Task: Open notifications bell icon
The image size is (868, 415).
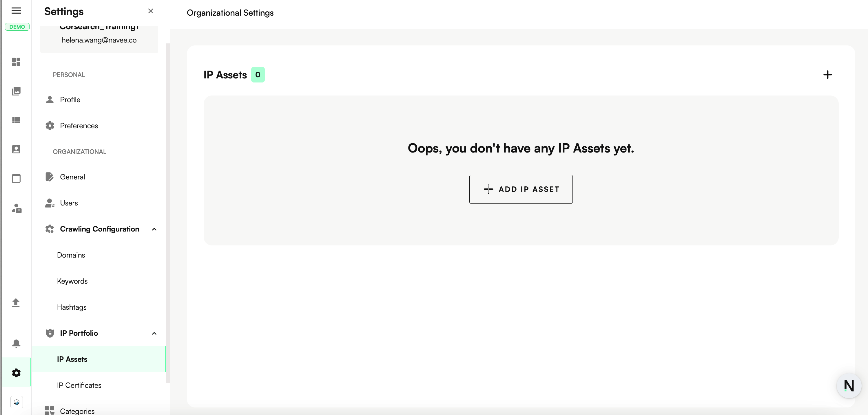Action: [16, 343]
